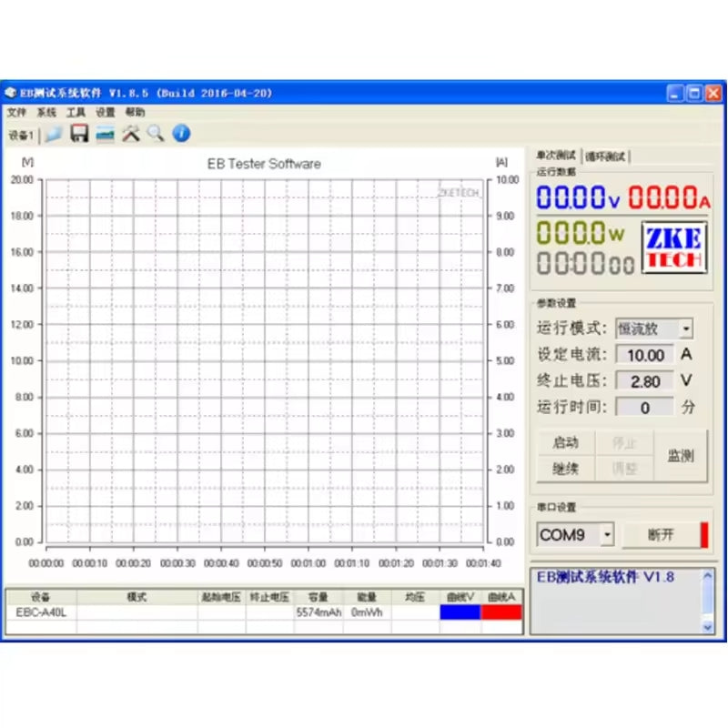The image size is (728, 728).
Task: Open the tools (wrench) toolbar icon
Action: (128, 134)
